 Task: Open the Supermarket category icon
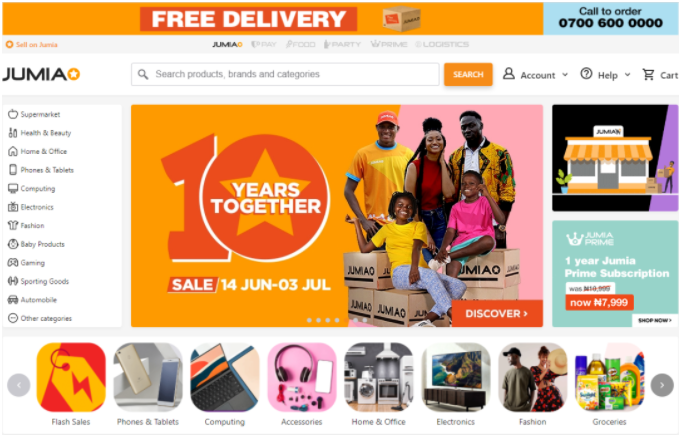tap(13, 114)
